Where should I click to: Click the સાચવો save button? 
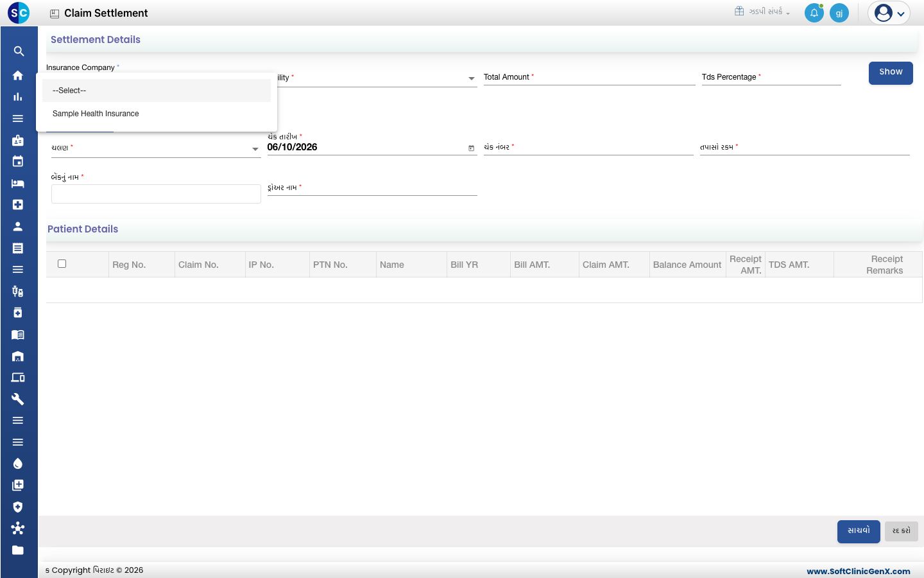(859, 531)
